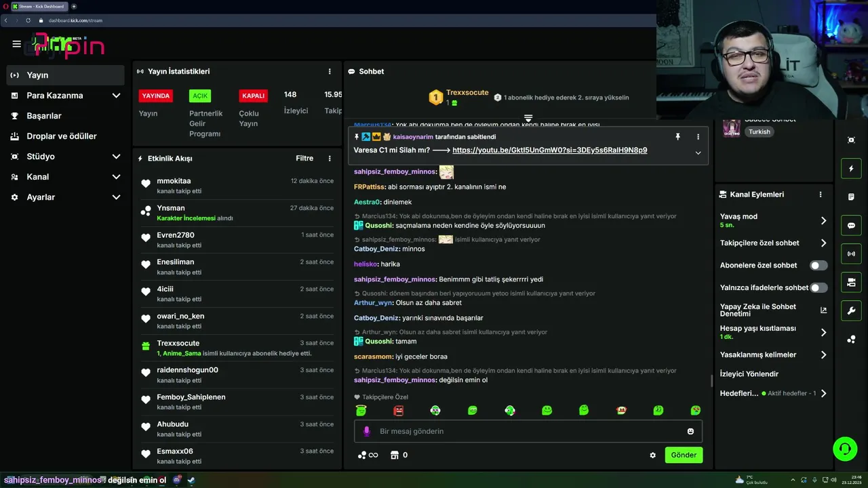
Task: Insert red angry face emote
Action: [398, 410]
